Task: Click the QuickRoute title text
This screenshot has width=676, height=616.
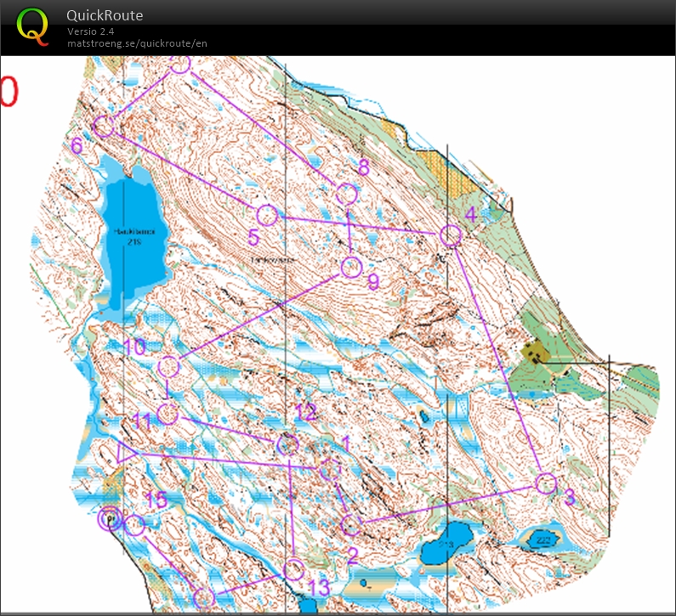Action: pos(105,15)
